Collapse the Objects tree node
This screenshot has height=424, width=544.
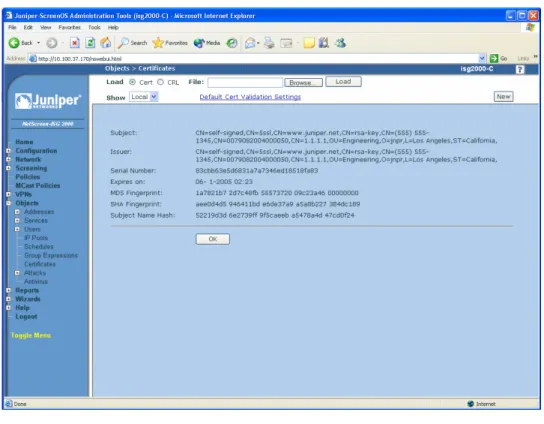click(8, 203)
